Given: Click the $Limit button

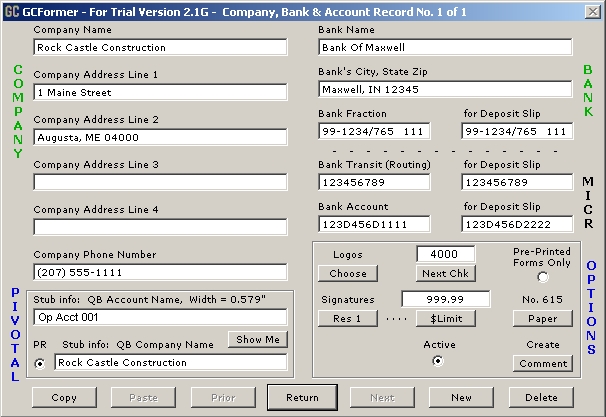Looking at the screenshot, I should [446, 319].
